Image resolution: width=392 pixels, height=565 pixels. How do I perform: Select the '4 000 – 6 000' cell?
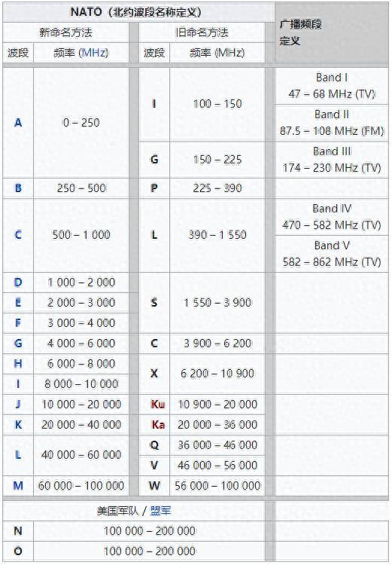81,344
